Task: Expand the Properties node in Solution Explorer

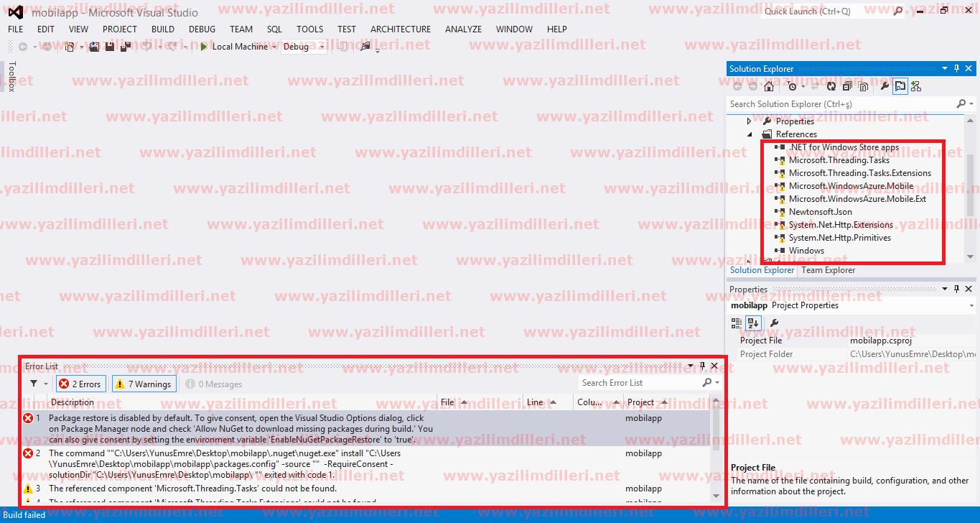Action: tap(750, 121)
